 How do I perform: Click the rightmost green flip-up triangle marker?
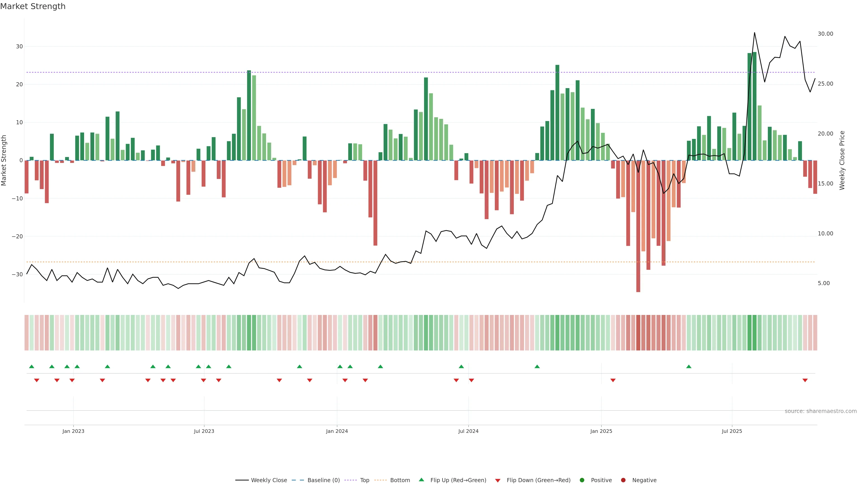click(689, 366)
